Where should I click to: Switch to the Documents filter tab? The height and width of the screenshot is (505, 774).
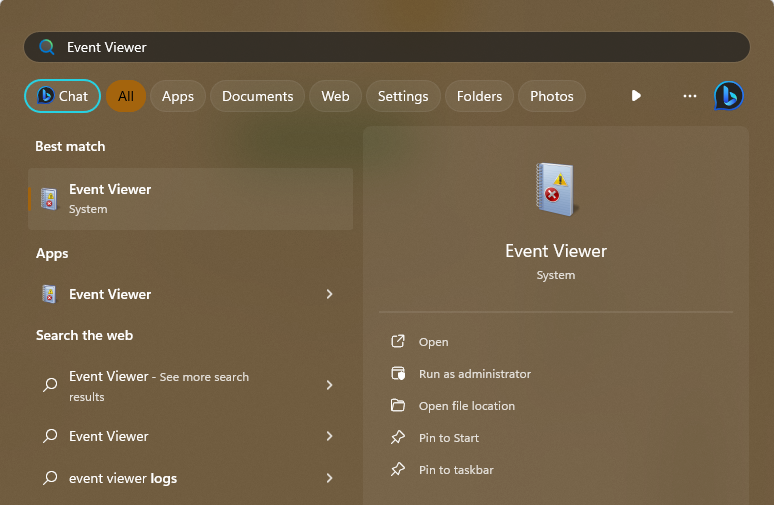coord(257,96)
